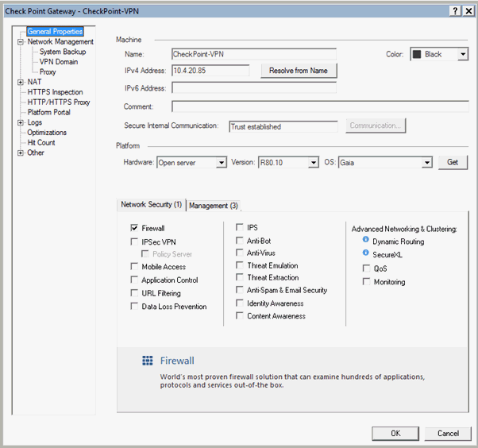Enable the IPSec VPN checkbox
The image size is (478, 448).
click(135, 241)
